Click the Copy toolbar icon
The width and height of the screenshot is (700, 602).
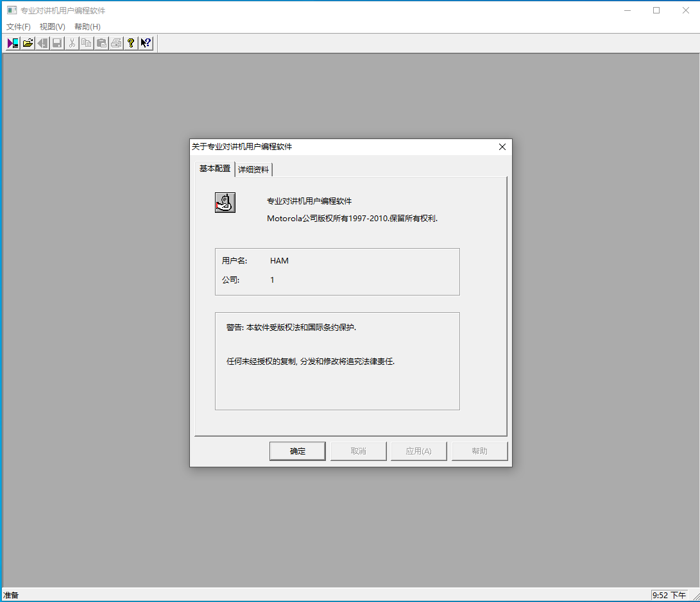click(x=87, y=43)
